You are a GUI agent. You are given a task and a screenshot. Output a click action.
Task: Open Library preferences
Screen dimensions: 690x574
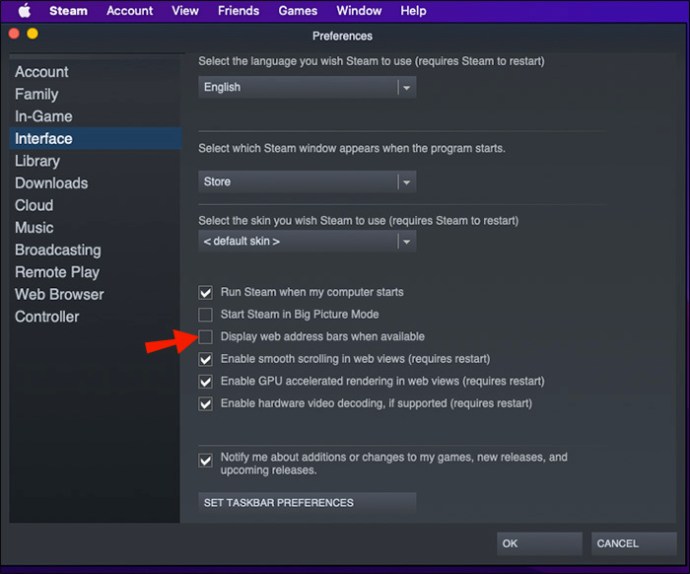(x=95, y=161)
